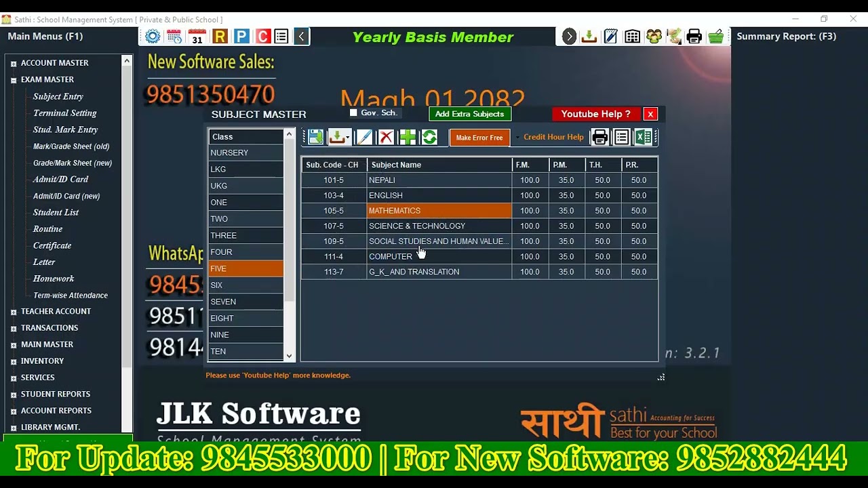The width and height of the screenshot is (868, 488).
Task: Click Add Extra Subjects button
Action: [x=469, y=114]
